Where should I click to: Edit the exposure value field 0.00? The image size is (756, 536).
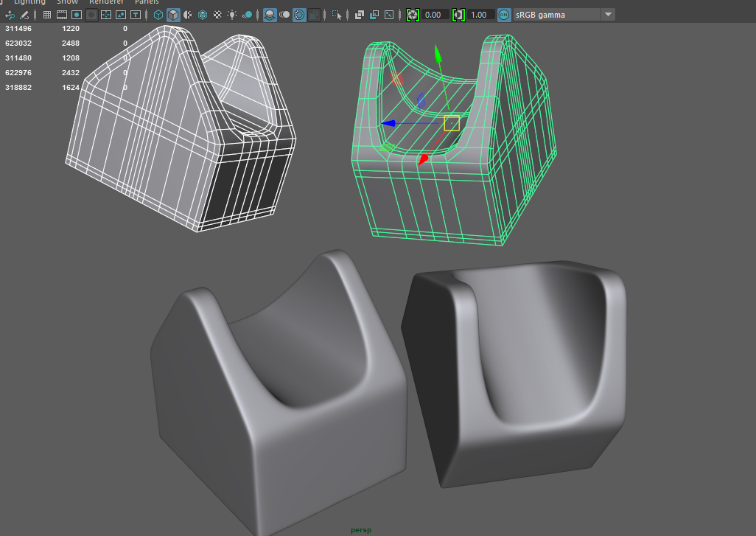[435, 15]
